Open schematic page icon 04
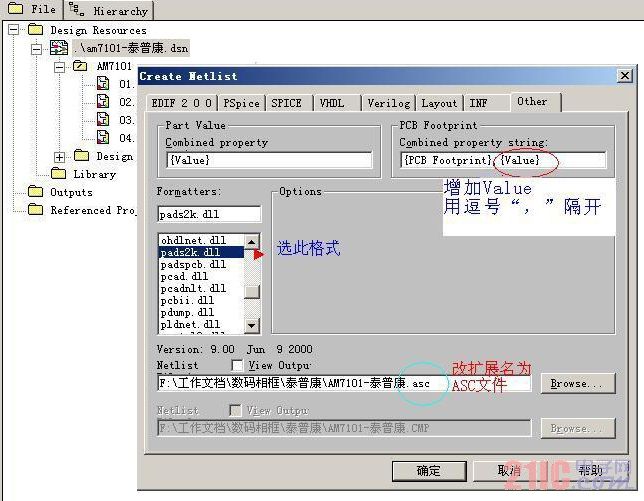Viewport: 644px width, 501px height. click(103, 137)
